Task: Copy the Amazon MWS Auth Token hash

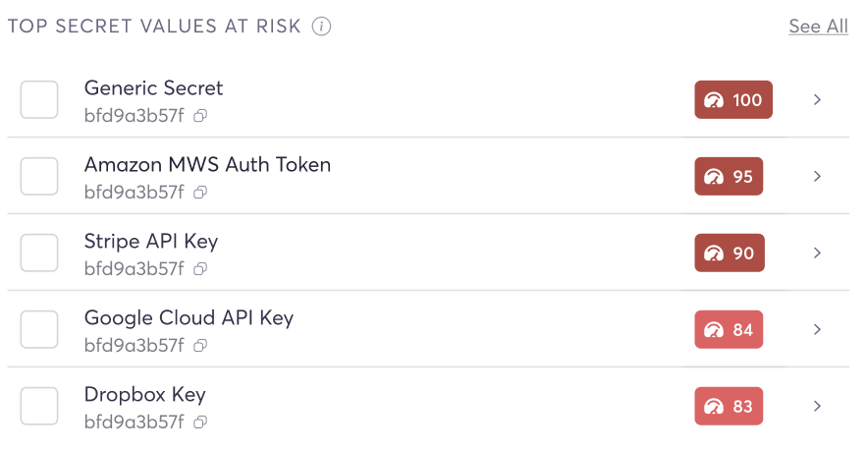Action: (x=200, y=193)
